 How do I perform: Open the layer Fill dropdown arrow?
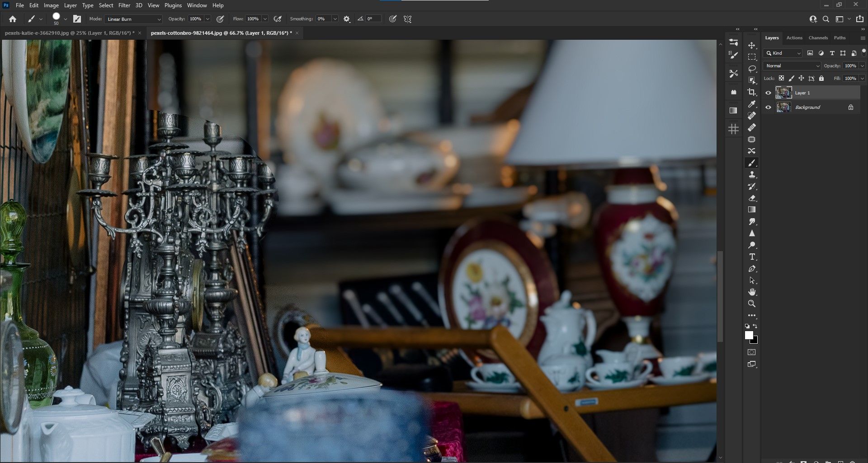point(862,79)
